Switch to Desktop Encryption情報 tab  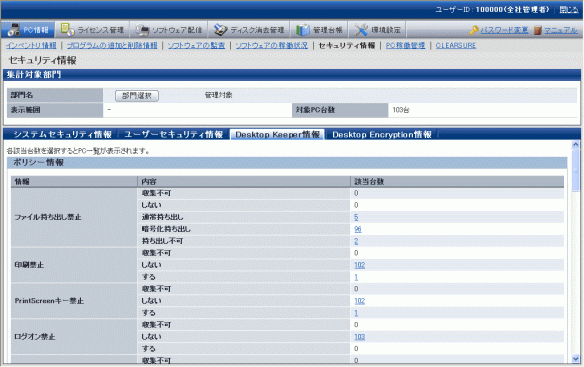(x=382, y=135)
